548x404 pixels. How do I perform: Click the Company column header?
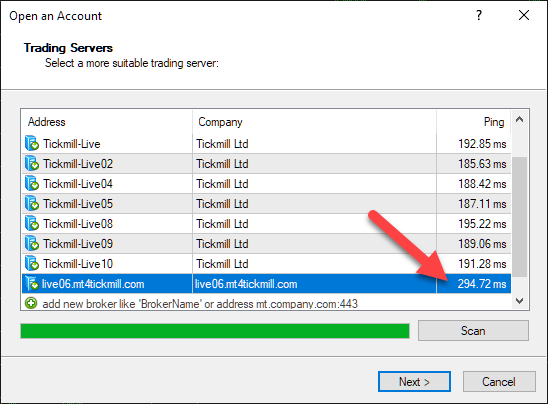point(314,122)
